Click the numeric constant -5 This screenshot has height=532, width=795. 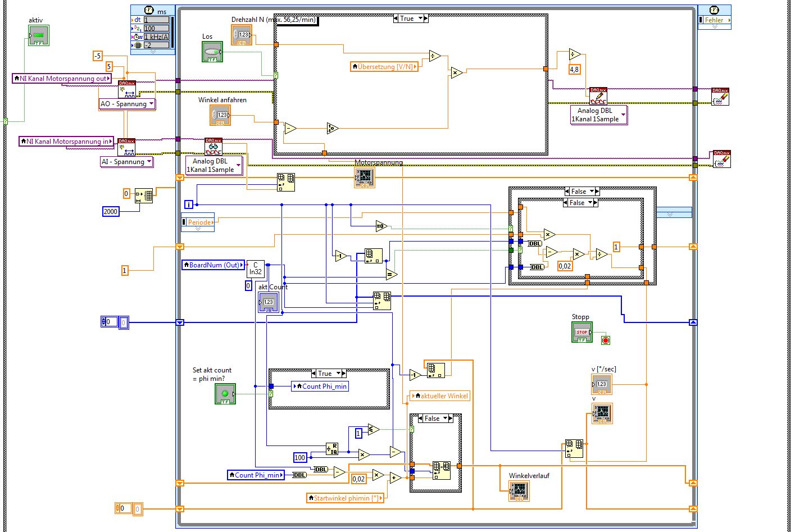tap(98, 56)
